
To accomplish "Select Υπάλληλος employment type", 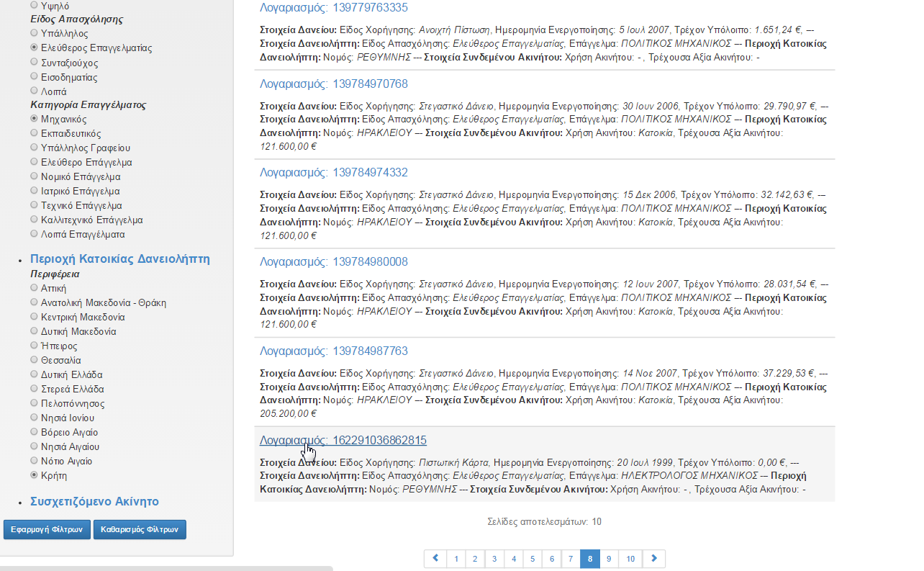I will (x=35, y=33).
